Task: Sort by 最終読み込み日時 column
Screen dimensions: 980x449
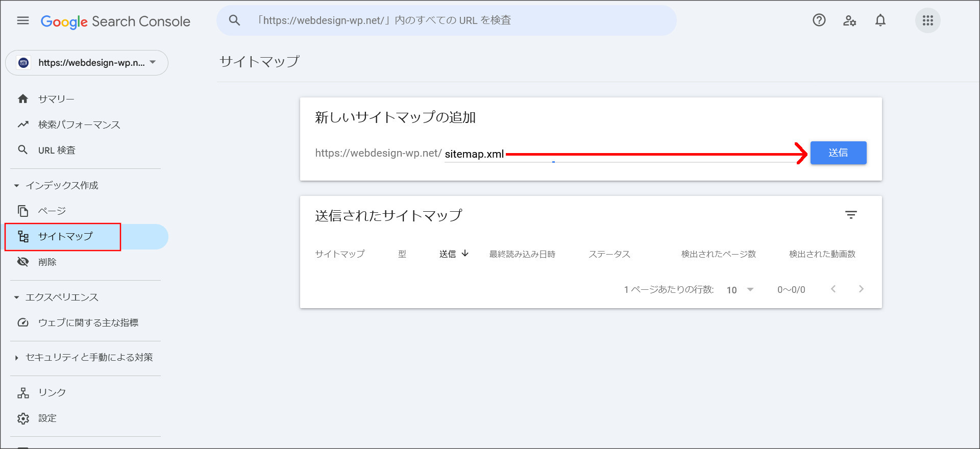Action: 522,254
